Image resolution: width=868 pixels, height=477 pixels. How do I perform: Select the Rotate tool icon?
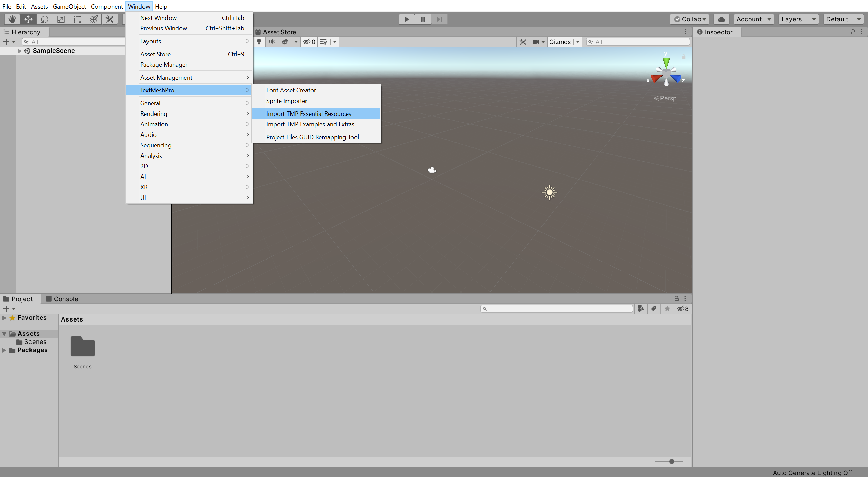point(45,19)
